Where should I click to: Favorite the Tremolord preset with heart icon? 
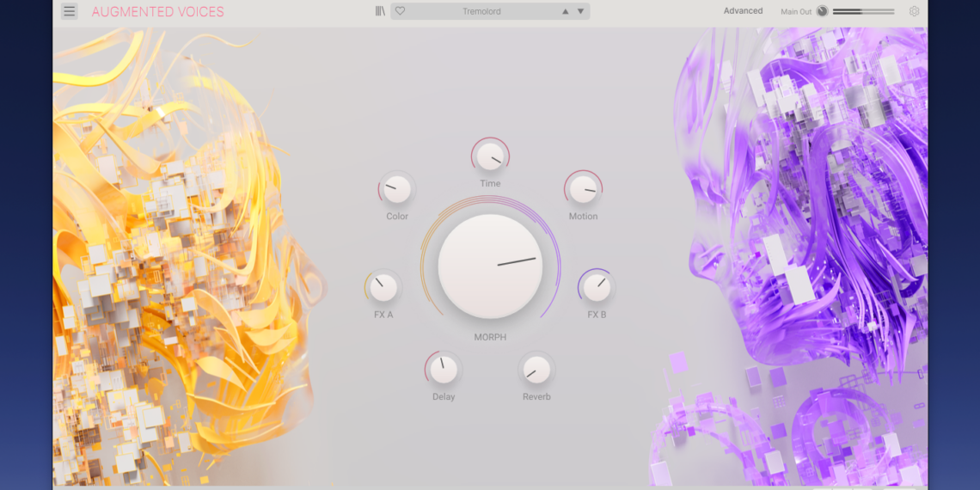coord(400,11)
